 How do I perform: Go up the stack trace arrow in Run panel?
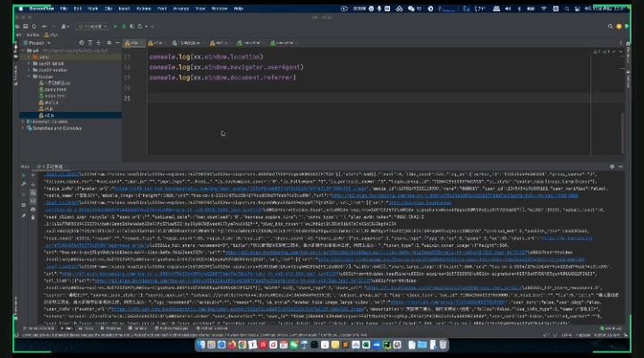click(33, 175)
